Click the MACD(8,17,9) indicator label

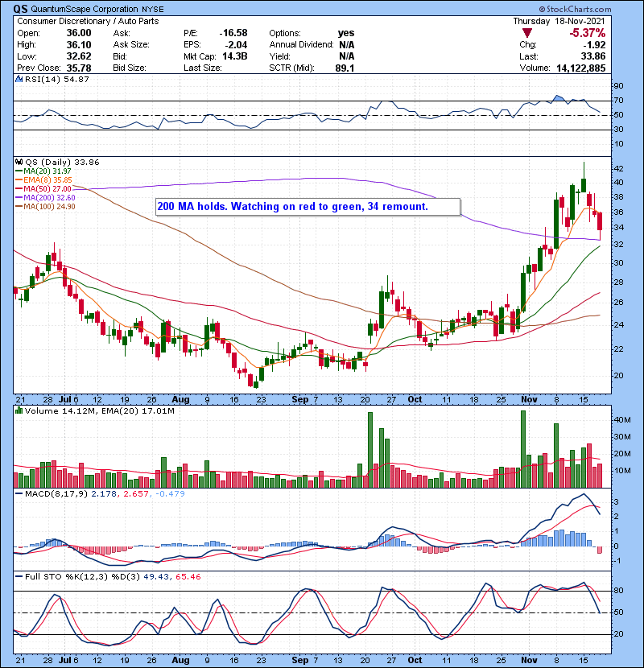[x=56, y=494]
